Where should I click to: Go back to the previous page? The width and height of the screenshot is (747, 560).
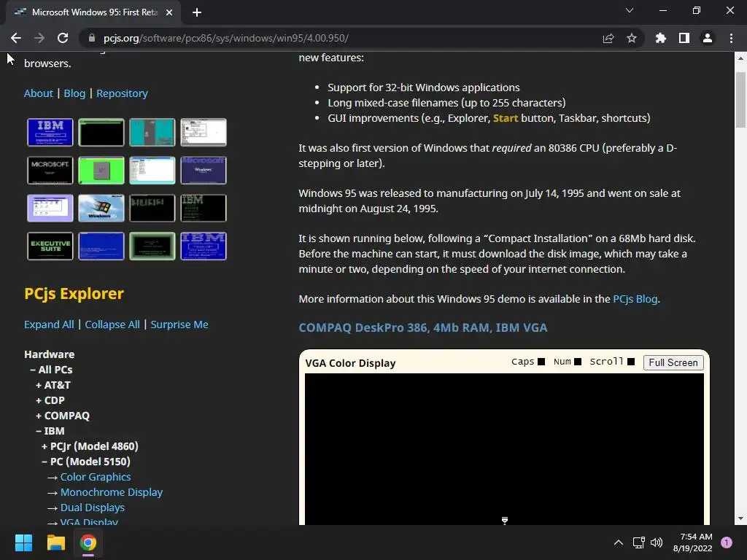16,38
